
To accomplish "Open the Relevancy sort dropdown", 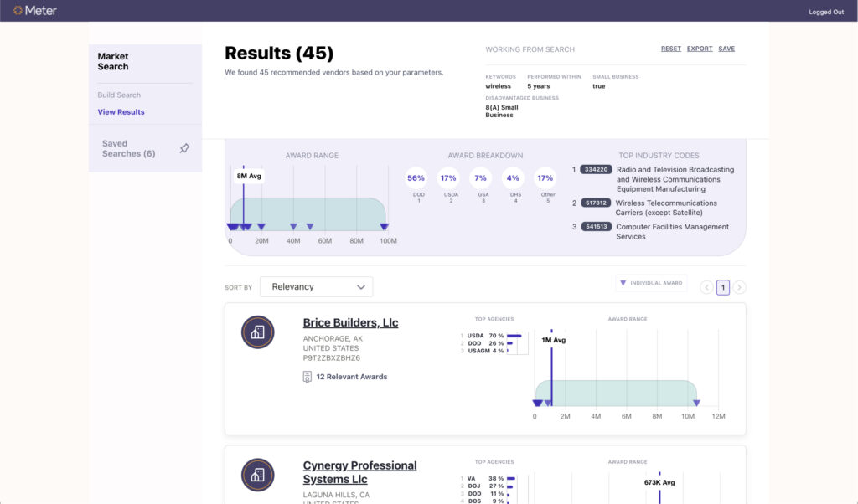I will (x=316, y=286).
